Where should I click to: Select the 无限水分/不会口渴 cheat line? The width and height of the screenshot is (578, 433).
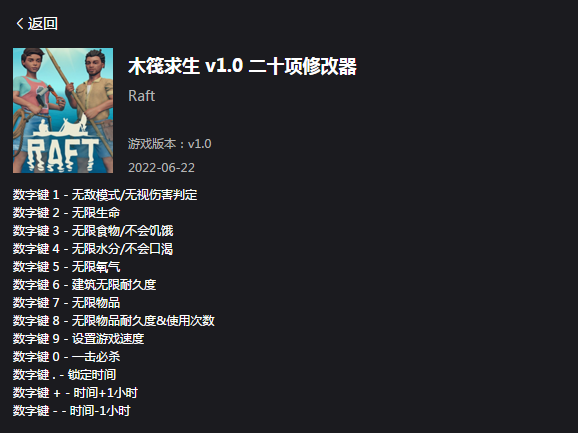pos(93,249)
